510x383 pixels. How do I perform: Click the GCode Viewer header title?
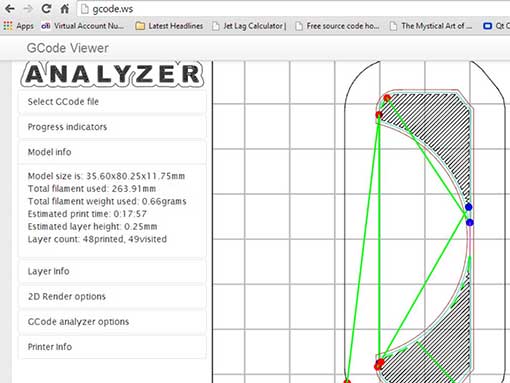coord(68,48)
